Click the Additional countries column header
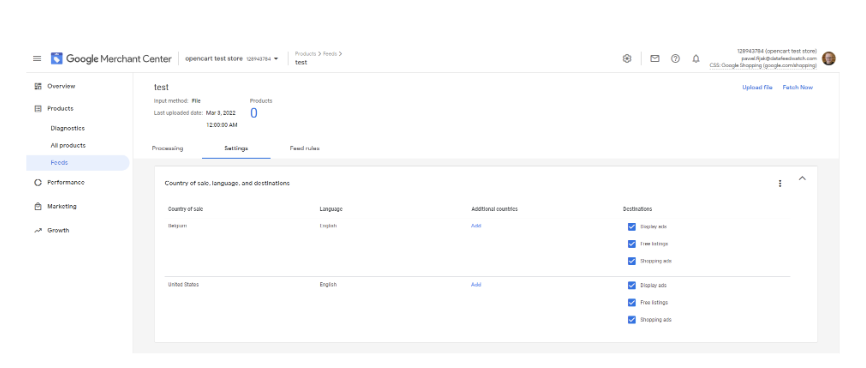 pos(494,209)
